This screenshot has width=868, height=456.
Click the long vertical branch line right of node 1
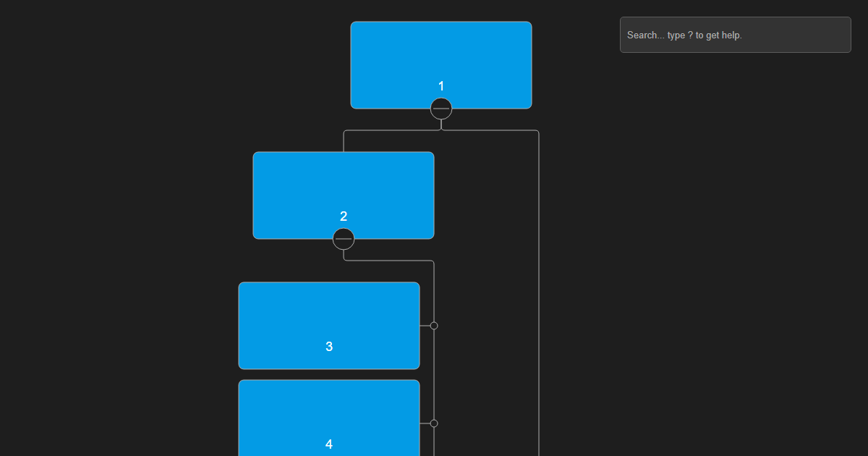coord(539,290)
